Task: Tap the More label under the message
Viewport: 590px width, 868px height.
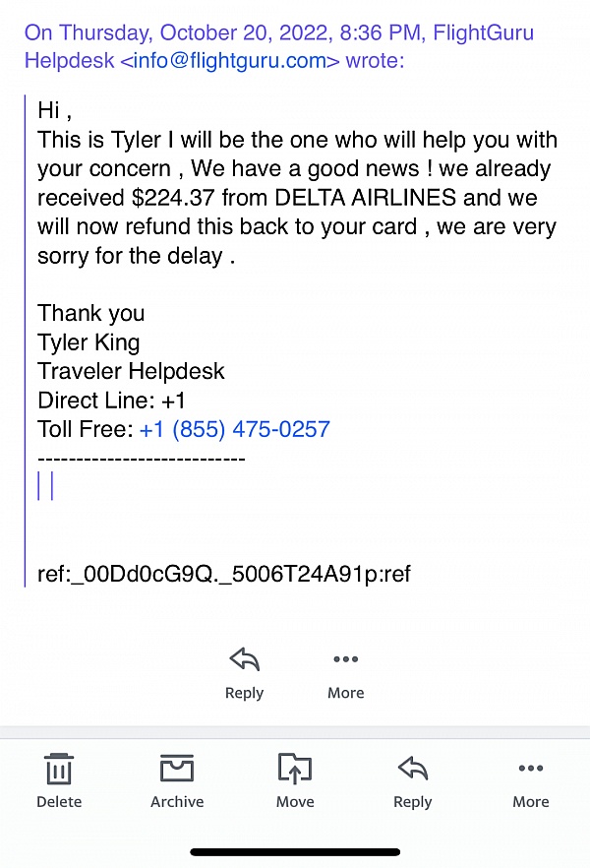Action: pyautogui.click(x=345, y=693)
